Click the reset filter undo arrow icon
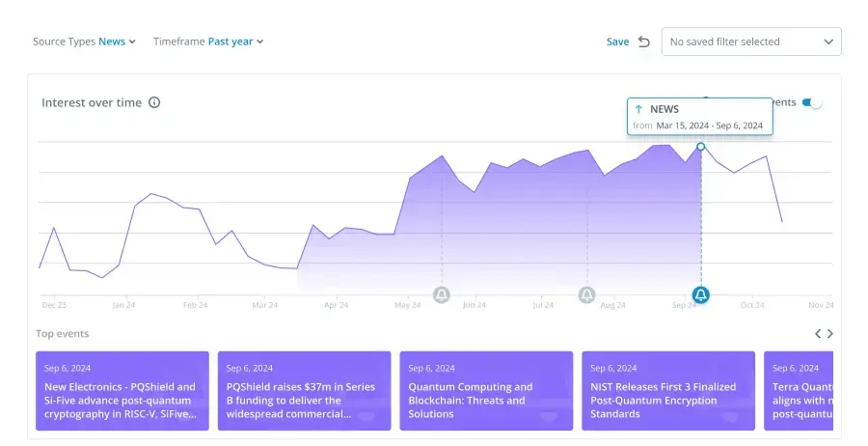The width and height of the screenshot is (868, 446). point(644,42)
